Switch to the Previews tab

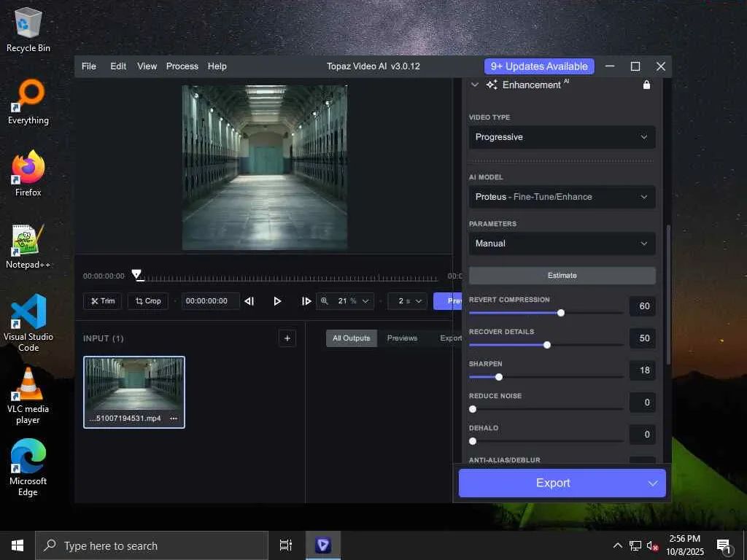[x=402, y=338]
